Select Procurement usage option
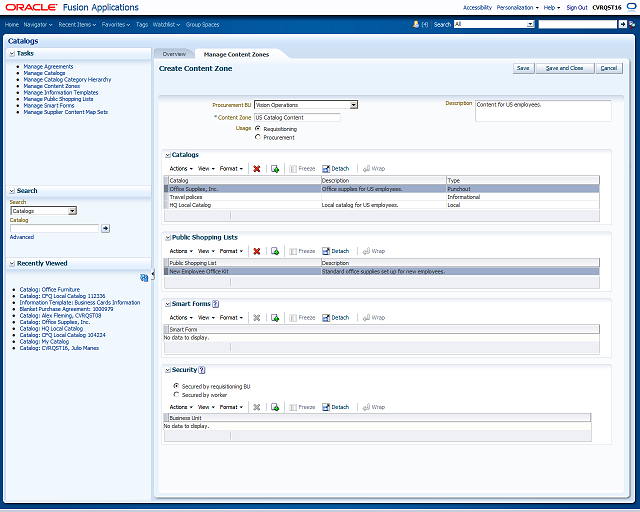The image size is (640, 512). click(x=258, y=137)
